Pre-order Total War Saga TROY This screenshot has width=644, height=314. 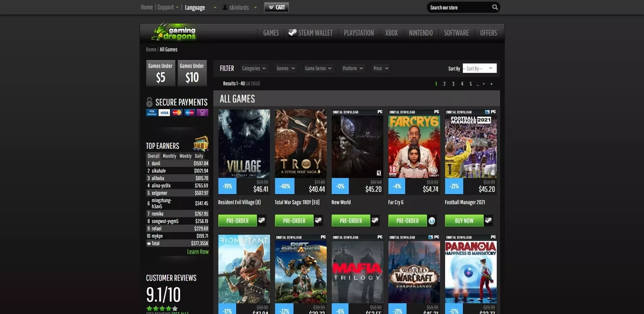pyautogui.click(x=294, y=221)
